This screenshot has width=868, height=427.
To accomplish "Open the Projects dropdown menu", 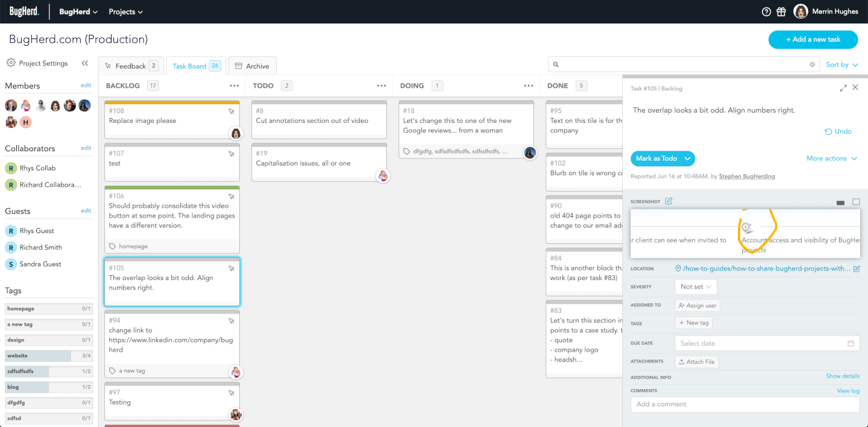I will coord(125,11).
